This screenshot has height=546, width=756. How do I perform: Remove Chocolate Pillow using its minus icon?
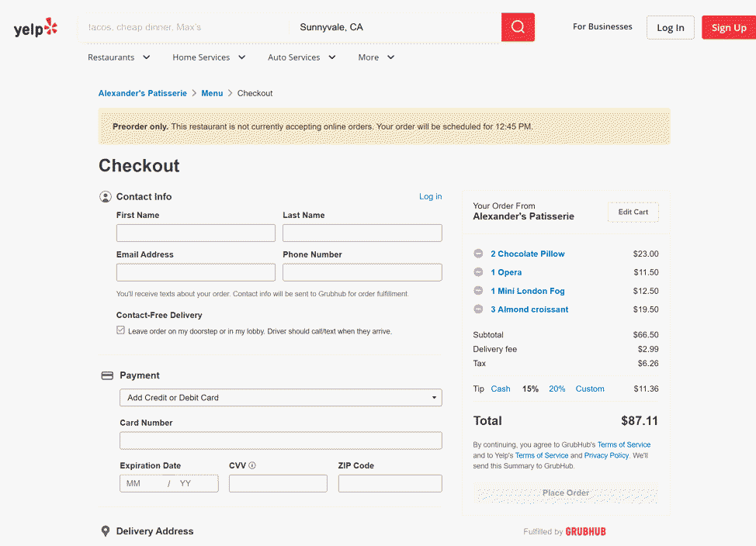pyautogui.click(x=478, y=254)
